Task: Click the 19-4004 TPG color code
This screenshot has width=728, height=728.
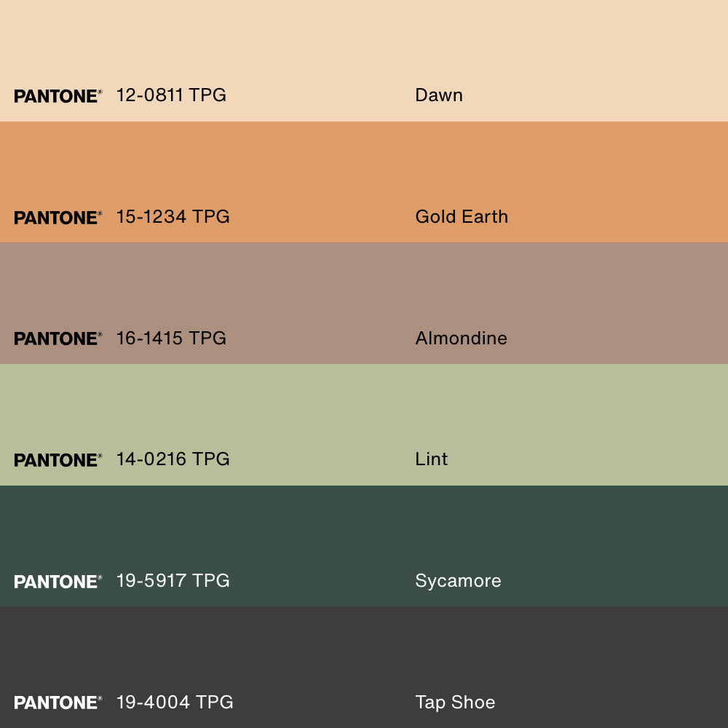Action: coord(175,703)
